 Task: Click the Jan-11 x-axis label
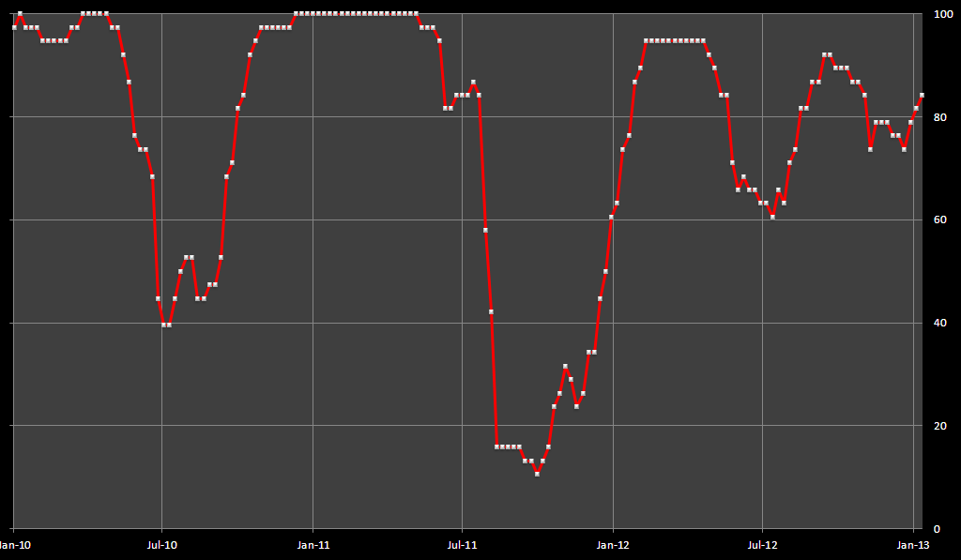(313, 545)
